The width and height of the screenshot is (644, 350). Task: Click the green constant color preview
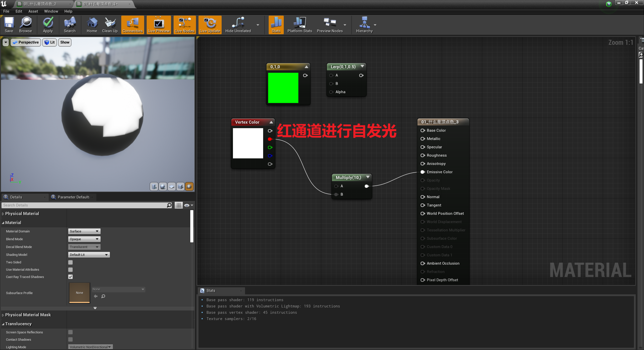coord(283,88)
